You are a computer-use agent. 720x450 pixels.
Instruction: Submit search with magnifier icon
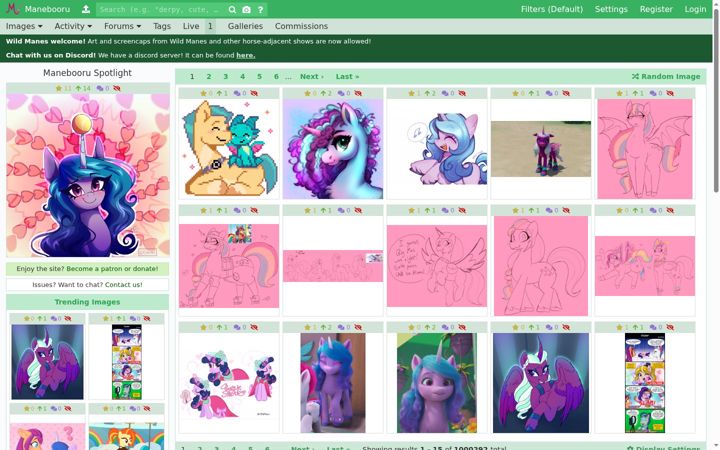pyautogui.click(x=232, y=9)
